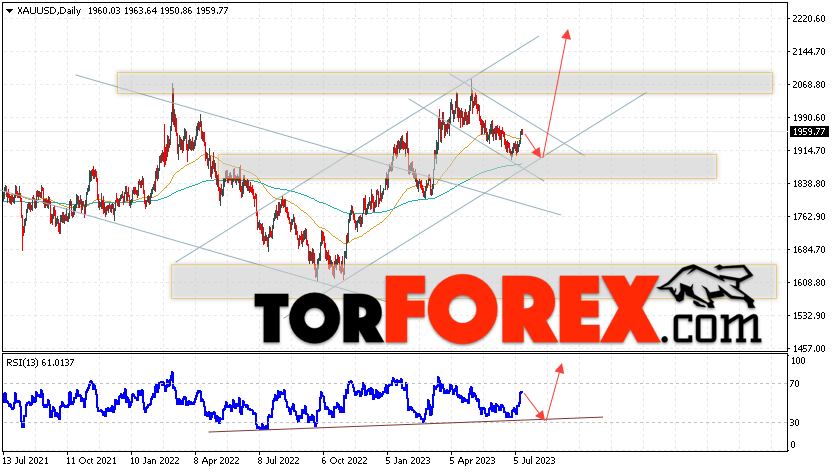
Task: Click the XAUUSD,Daily symbol label
Action: point(49,11)
